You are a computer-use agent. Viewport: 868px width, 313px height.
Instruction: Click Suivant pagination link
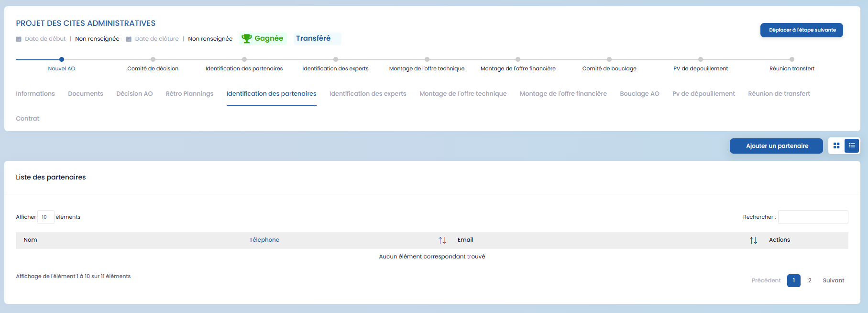click(x=833, y=280)
